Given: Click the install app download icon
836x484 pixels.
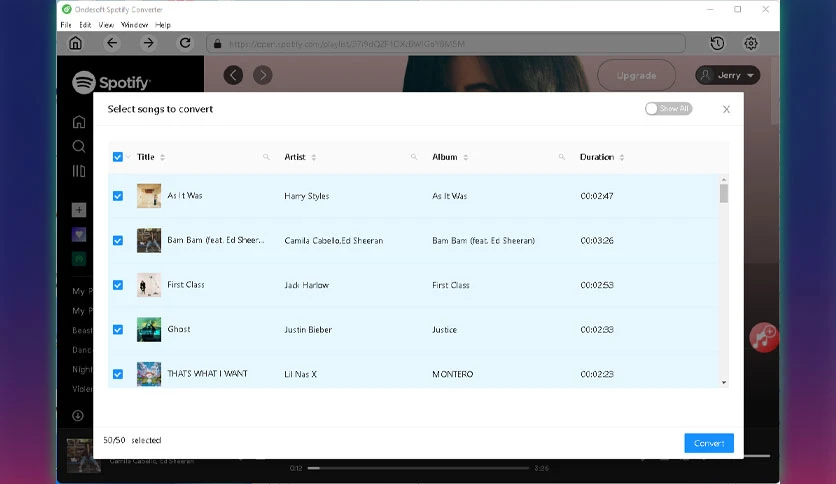Looking at the screenshot, I should [x=78, y=416].
